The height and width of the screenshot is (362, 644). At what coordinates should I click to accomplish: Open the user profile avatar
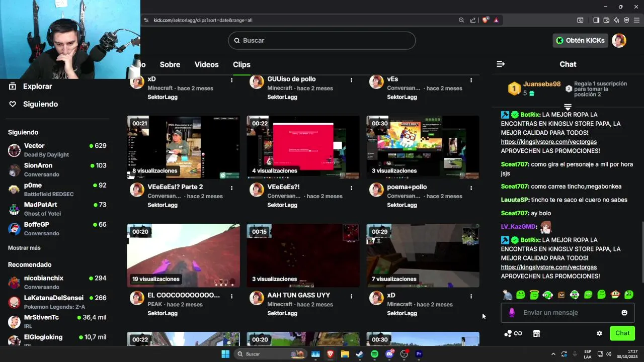[619, 40]
